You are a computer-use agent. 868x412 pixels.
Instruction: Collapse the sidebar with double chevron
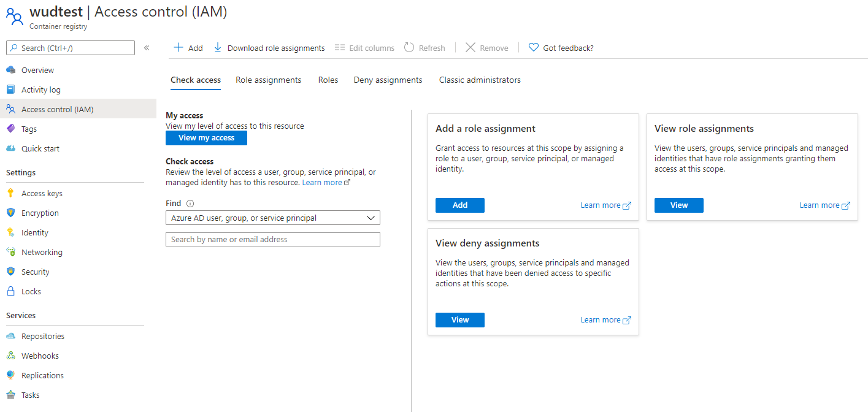(147, 48)
